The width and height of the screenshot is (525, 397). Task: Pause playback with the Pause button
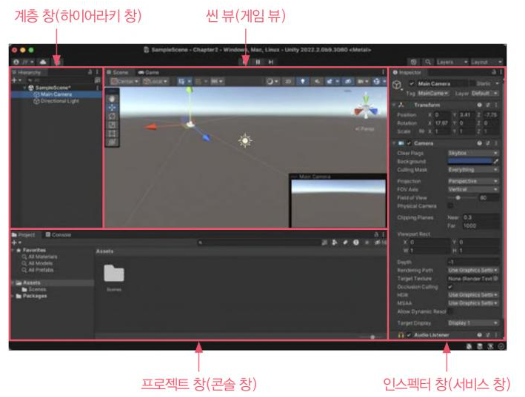[258, 62]
